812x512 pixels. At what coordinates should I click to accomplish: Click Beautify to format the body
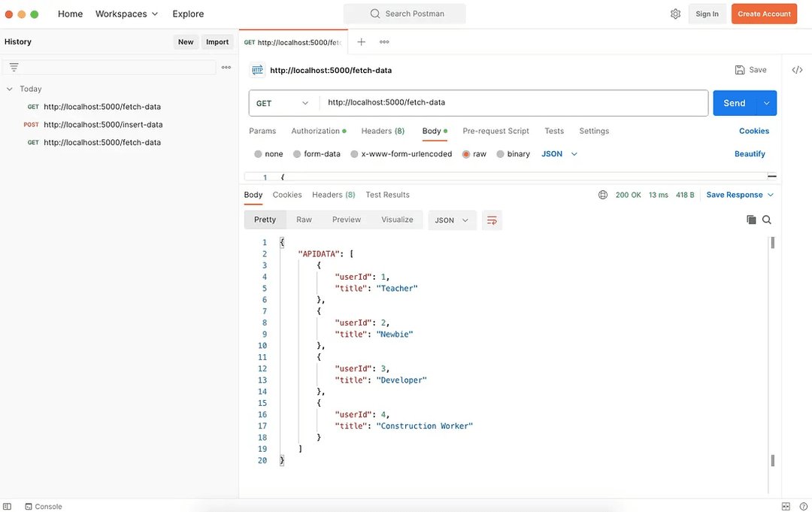click(x=750, y=154)
